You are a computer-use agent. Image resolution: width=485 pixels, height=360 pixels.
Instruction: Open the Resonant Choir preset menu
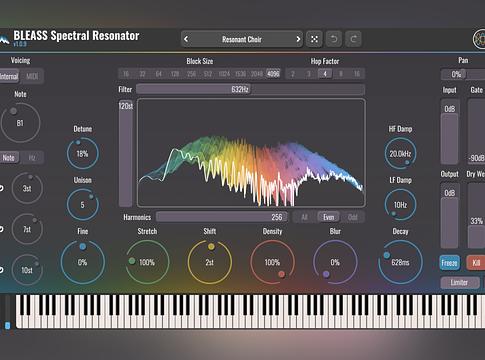click(242, 39)
